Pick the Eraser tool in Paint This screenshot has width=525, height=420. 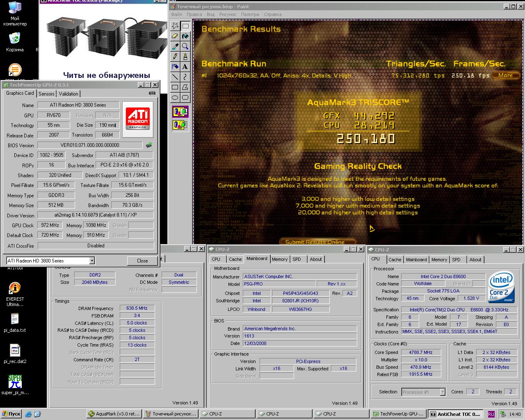point(175,36)
